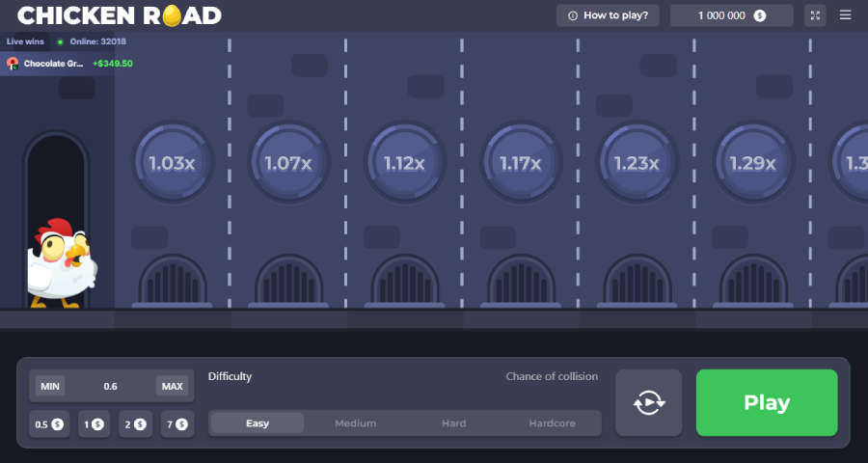Set bet to MIN
The image size is (868, 463).
point(50,387)
